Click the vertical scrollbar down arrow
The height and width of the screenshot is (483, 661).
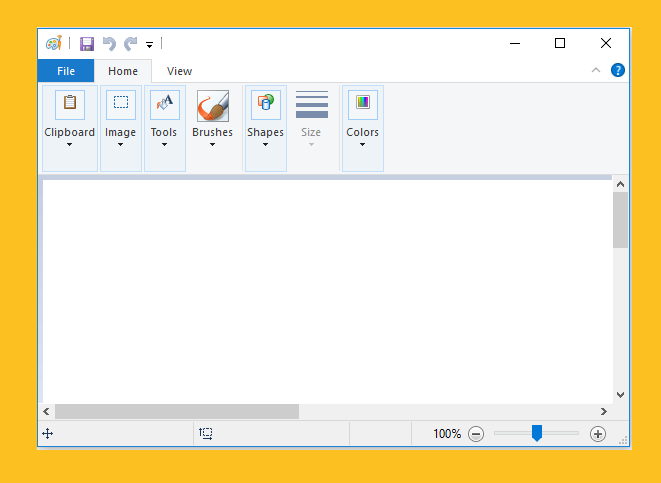621,395
